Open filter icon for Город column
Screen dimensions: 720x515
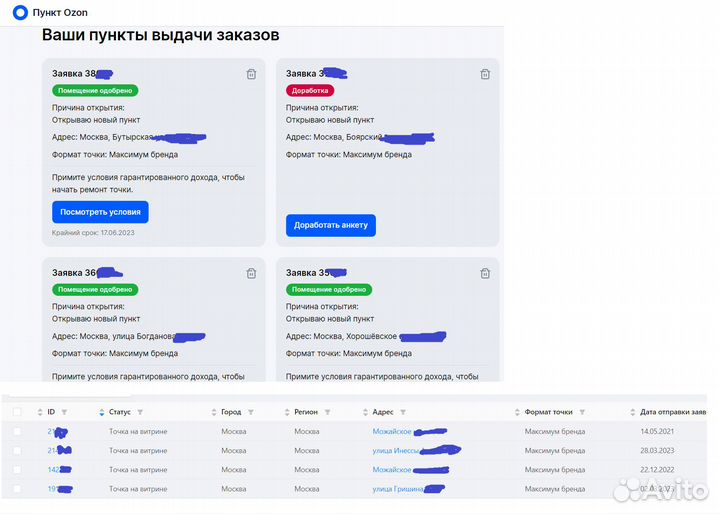click(x=251, y=412)
